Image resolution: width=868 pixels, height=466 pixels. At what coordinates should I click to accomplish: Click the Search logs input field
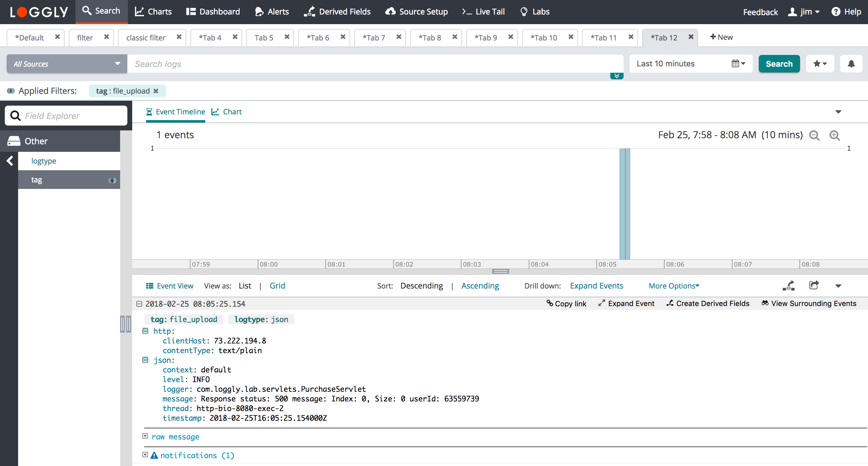[371, 64]
